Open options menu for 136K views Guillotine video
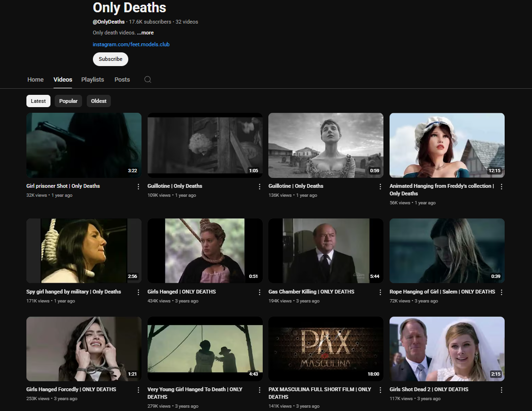The width and height of the screenshot is (532, 411). tap(380, 187)
